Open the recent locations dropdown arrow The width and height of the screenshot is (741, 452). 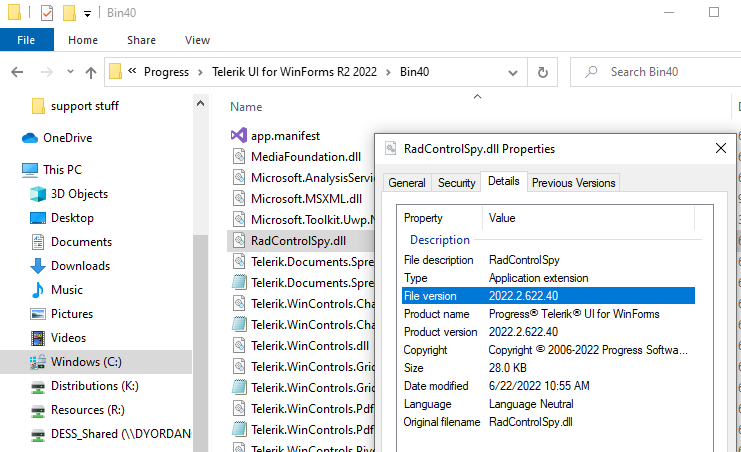(70, 72)
